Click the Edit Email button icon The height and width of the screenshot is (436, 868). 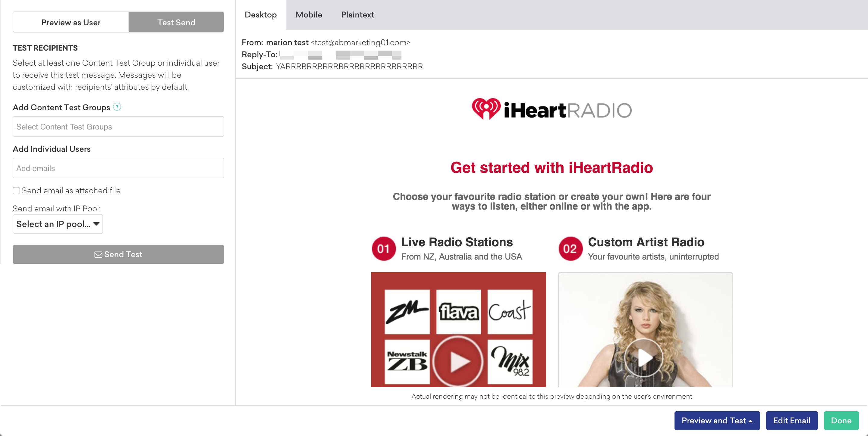[791, 420]
